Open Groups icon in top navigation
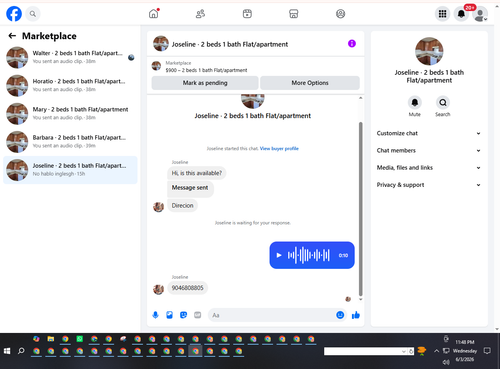The width and height of the screenshot is (500, 369). 340,14
